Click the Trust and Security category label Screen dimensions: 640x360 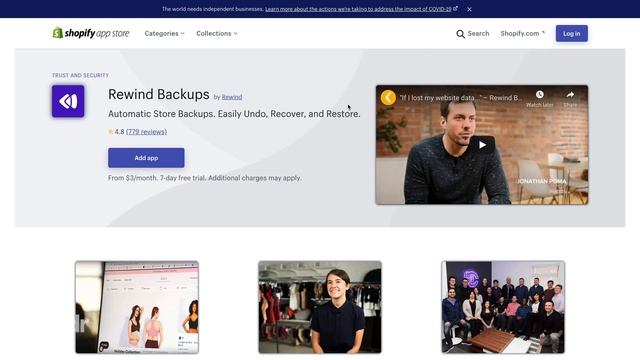coord(80,76)
